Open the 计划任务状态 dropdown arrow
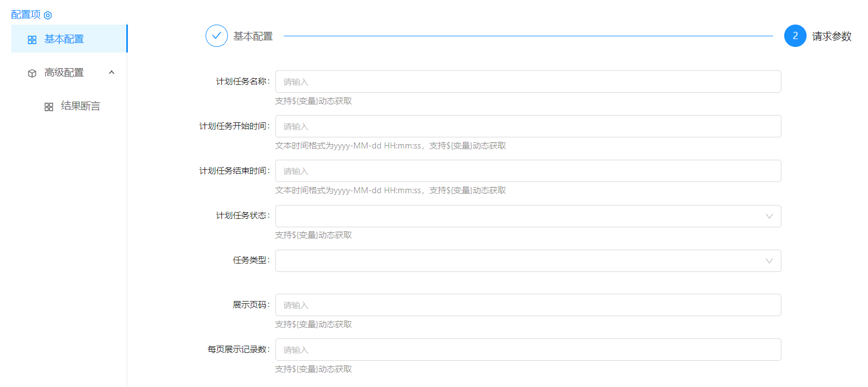 (769, 216)
